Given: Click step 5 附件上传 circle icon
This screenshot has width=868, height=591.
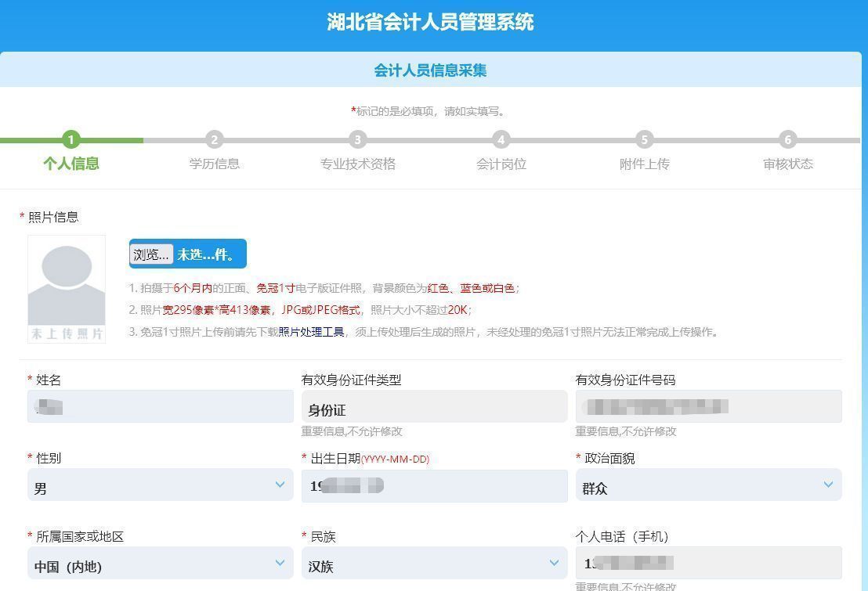Looking at the screenshot, I should pos(644,140).
